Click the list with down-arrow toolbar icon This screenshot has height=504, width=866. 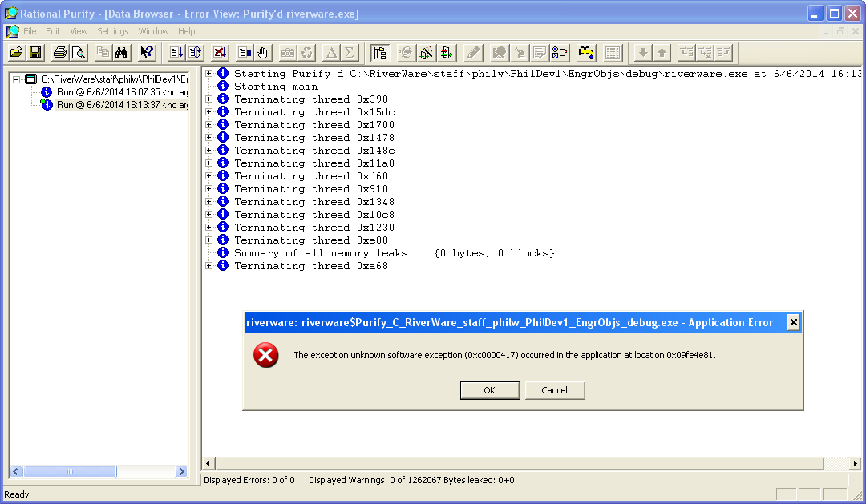176,52
